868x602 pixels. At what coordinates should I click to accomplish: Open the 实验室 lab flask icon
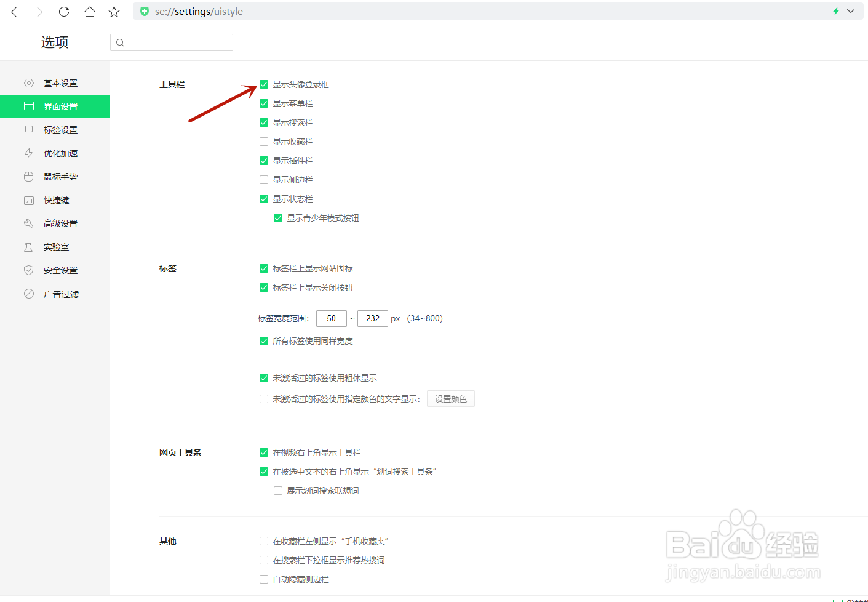[x=28, y=247]
